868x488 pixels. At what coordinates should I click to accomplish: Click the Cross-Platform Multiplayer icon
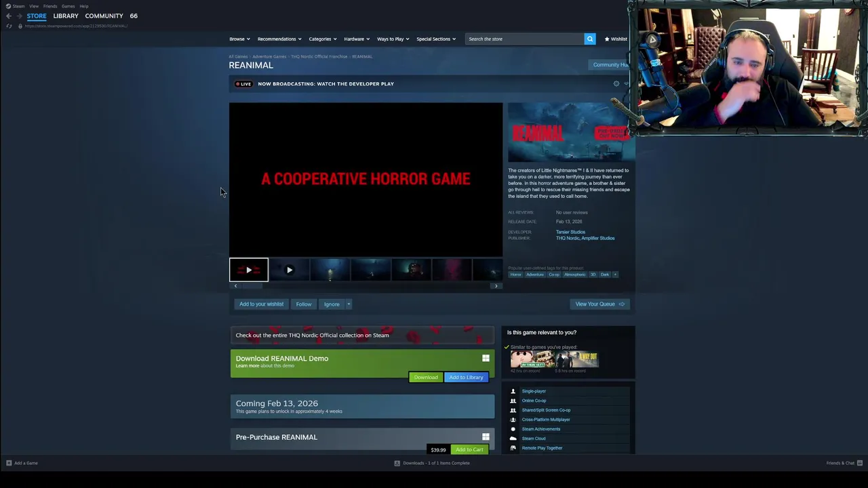(x=513, y=420)
